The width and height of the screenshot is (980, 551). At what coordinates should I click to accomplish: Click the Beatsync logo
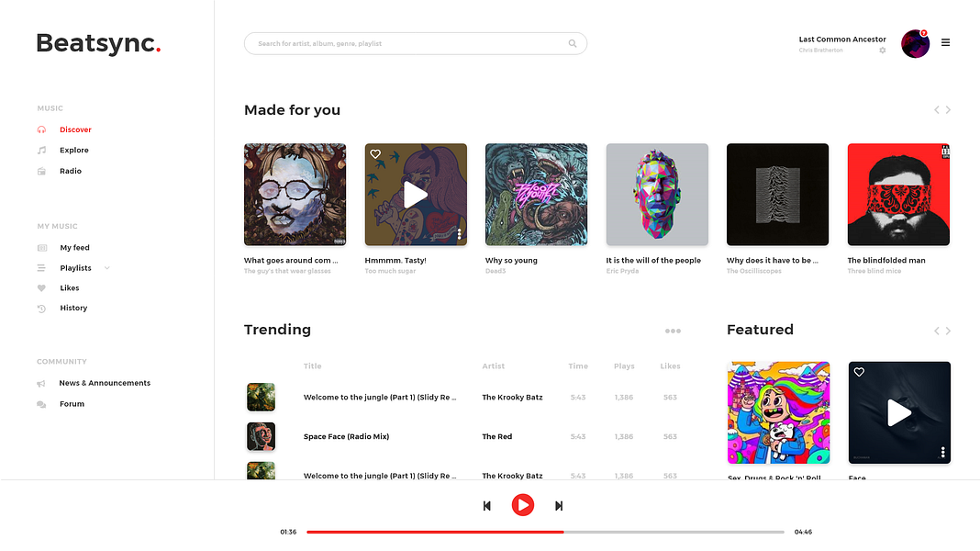[98, 44]
